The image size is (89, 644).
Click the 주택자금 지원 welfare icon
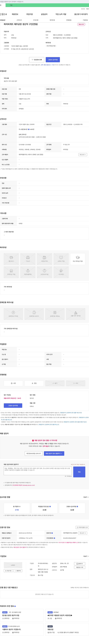tap(11, 272)
